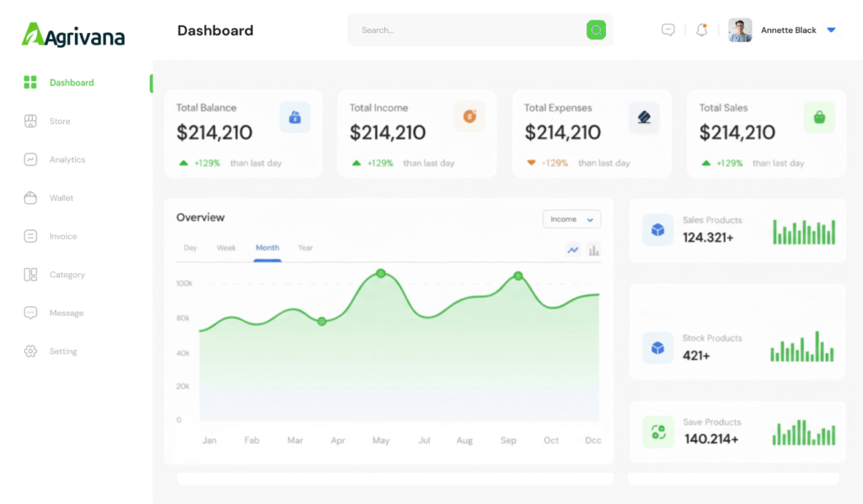Select the Day tab in Overview
Screen dimensions: 863x504
(x=190, y=248)
